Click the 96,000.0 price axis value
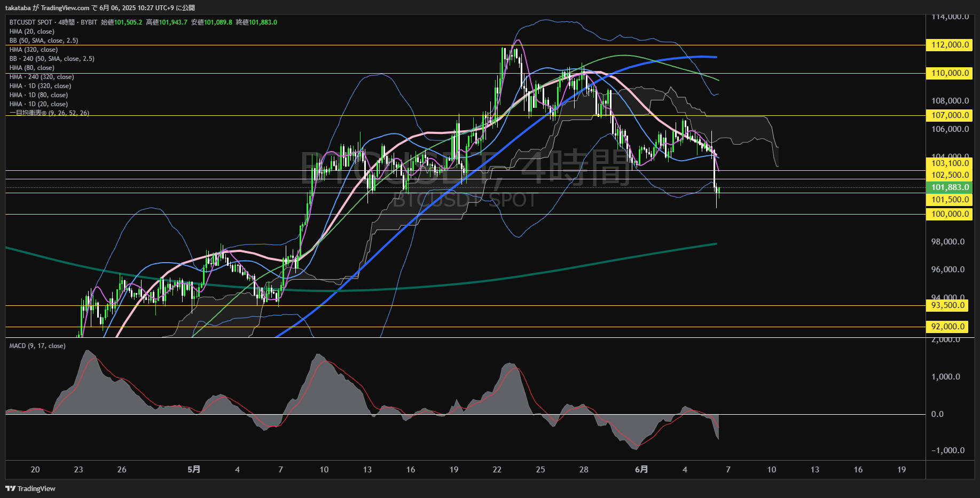The height and width of the screenshot is (498, 980). pos(948,270)
